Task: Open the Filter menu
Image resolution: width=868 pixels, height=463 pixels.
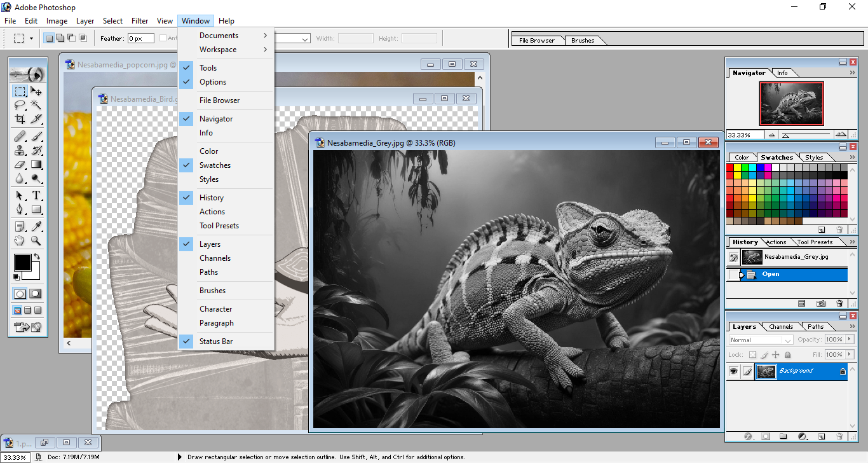Action: coord(140,21)
